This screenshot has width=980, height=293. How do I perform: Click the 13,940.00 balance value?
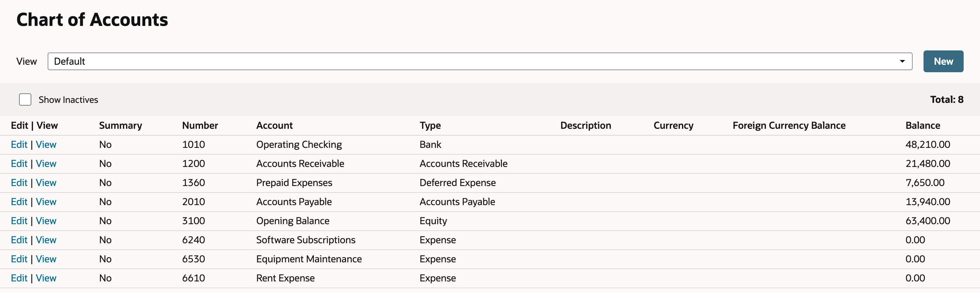coord(928,202)
